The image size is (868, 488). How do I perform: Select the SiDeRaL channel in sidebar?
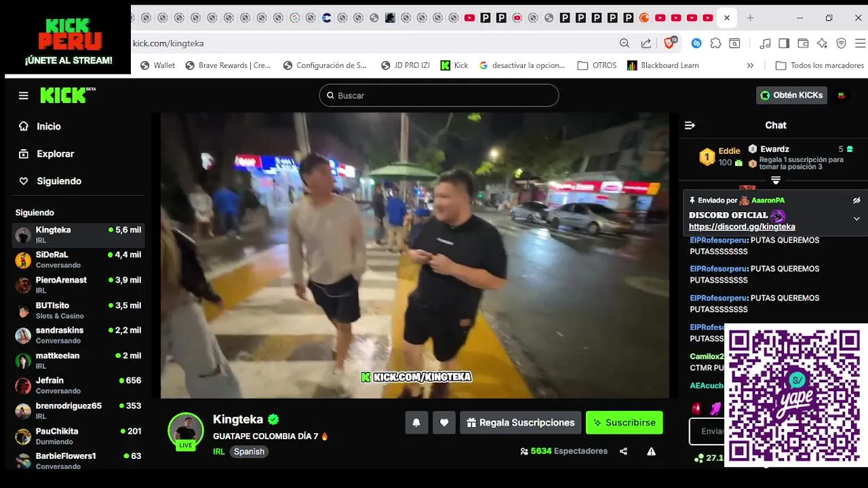pos(79,260)
